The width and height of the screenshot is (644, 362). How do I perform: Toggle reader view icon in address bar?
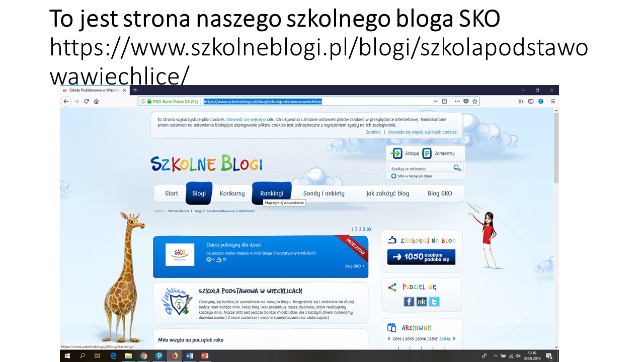coord(444,101)
